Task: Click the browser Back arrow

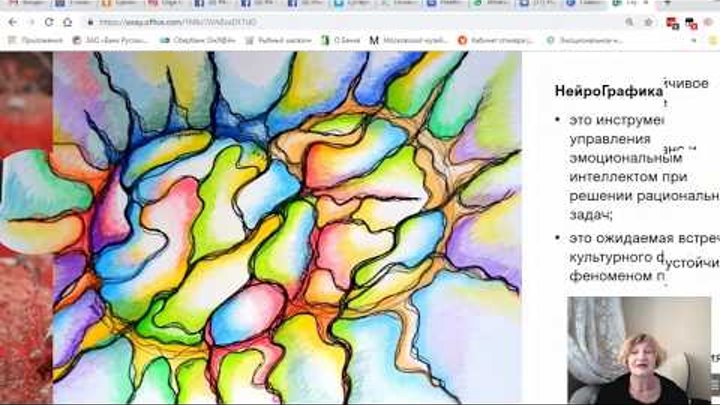Action: click(10, 21)
